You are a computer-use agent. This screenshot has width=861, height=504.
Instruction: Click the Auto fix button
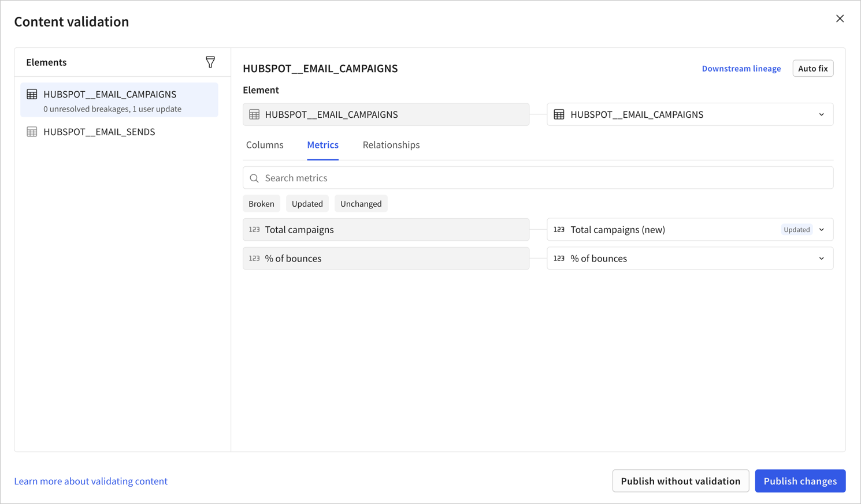pos(812,68)
